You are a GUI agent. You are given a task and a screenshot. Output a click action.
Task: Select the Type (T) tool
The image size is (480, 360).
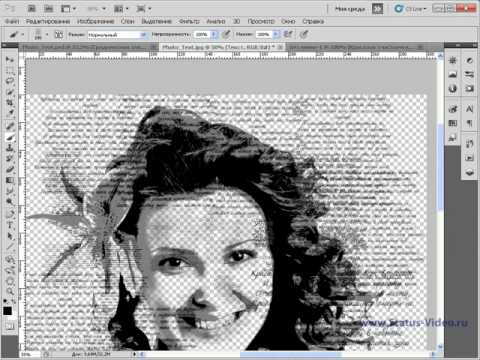10,225
